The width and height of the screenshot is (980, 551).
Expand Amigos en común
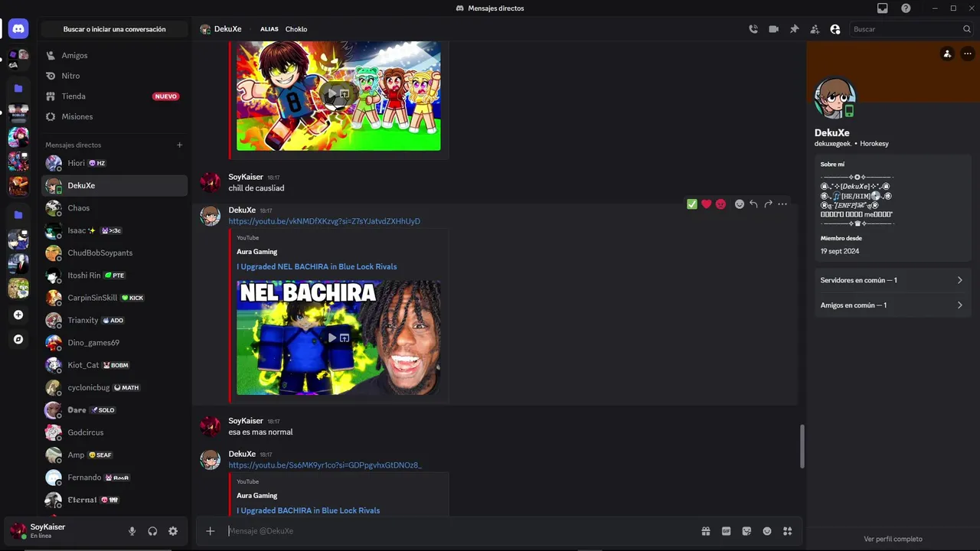[x=893, y=305]
